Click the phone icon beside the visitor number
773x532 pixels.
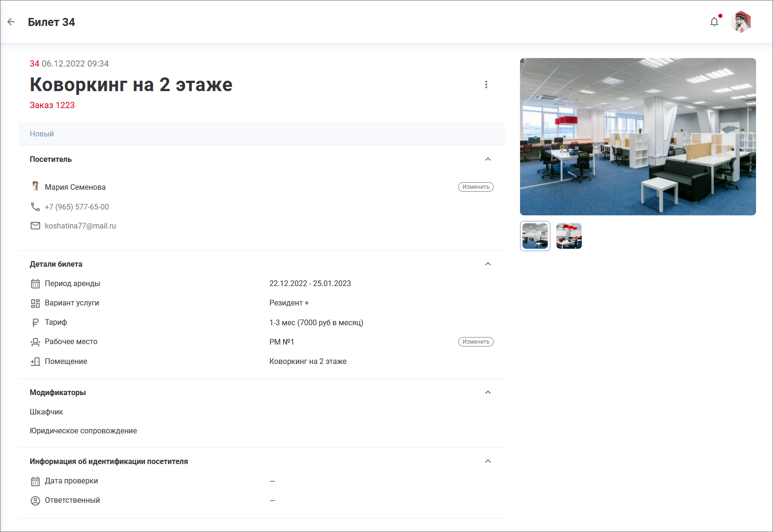click(35, 207)
